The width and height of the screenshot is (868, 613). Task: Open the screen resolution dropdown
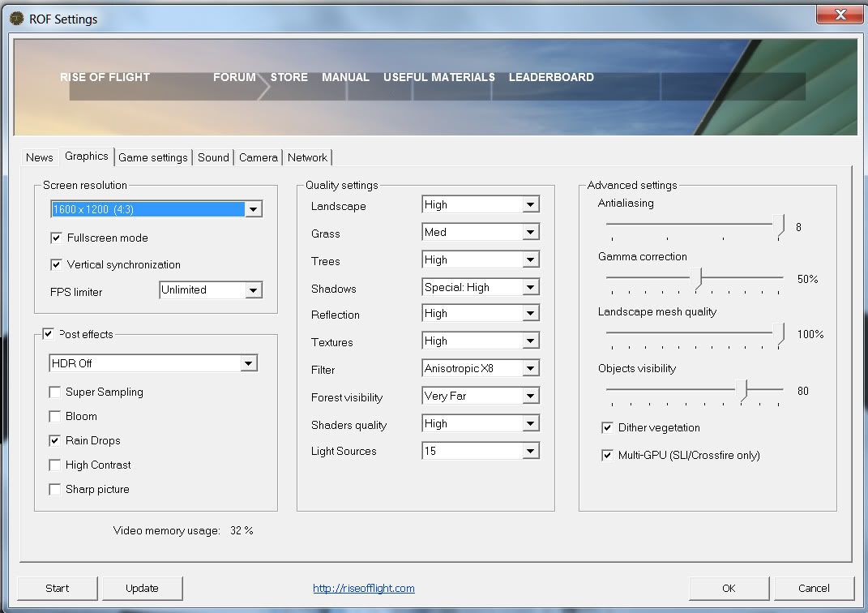[156, 209]
